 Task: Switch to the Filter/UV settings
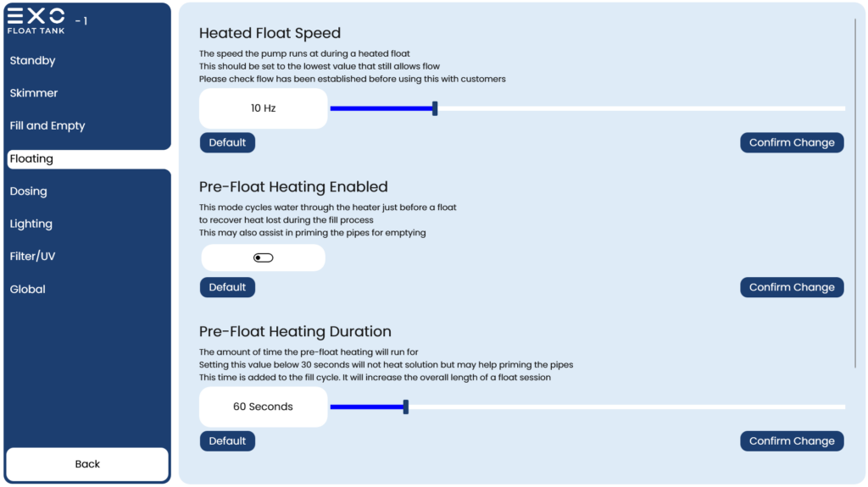tap(33, 257)
